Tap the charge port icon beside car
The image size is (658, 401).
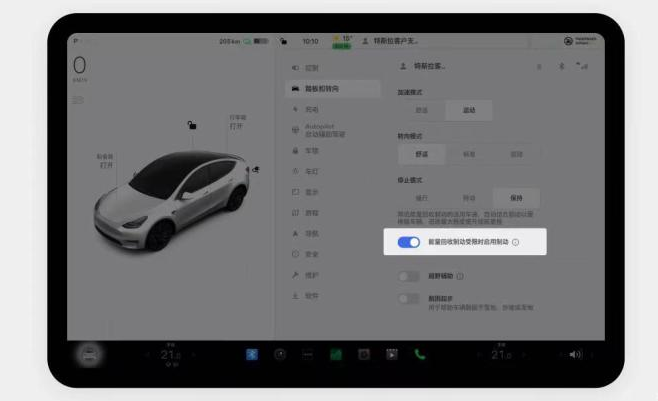[257, 171]
